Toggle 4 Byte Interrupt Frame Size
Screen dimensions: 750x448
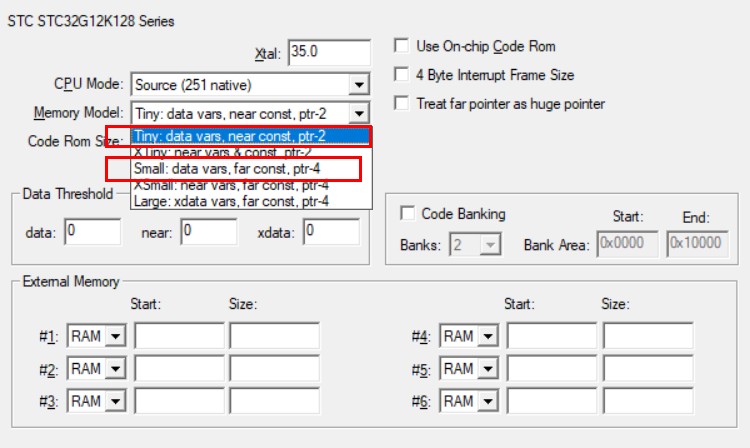click(401, 75)
